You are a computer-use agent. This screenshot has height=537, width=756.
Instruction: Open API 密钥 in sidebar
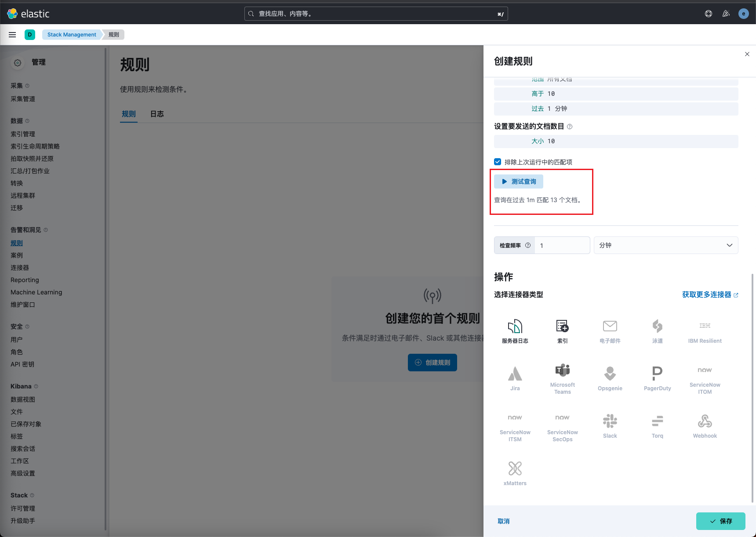[x=22, y=364]
